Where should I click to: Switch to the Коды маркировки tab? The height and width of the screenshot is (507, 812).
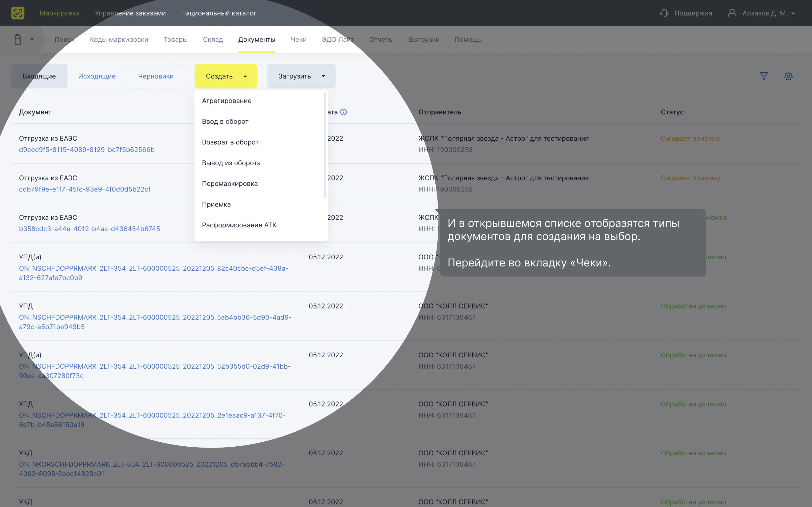(119, 39)
